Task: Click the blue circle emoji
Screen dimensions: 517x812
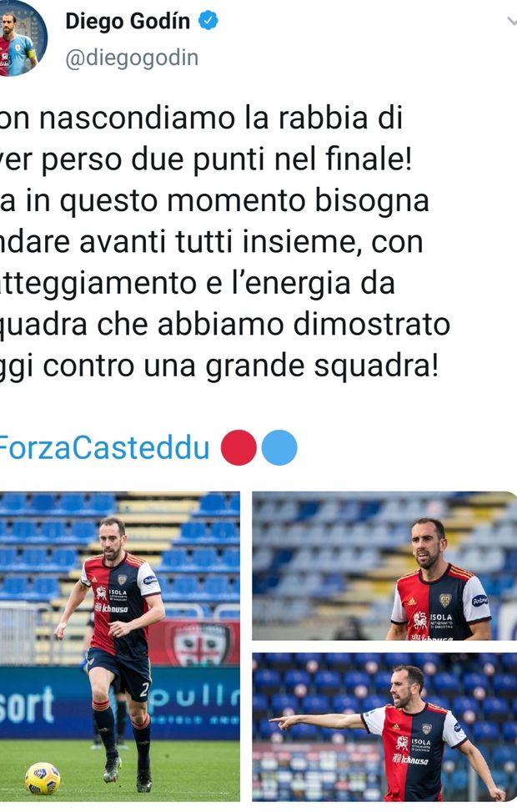Action: (279, 448)
